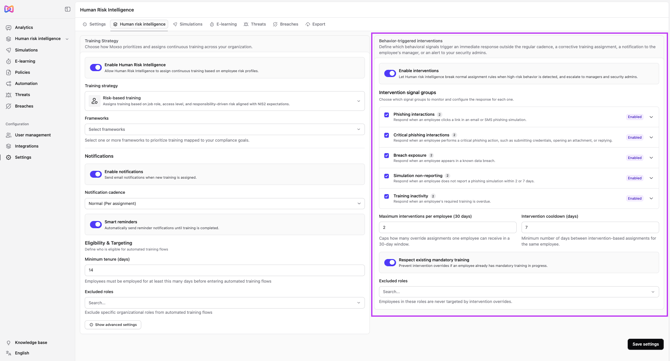Open Notification cadence dropdown
Viewport: 670px width, 361px height.
pyautogui.click(x=224, y=203)
